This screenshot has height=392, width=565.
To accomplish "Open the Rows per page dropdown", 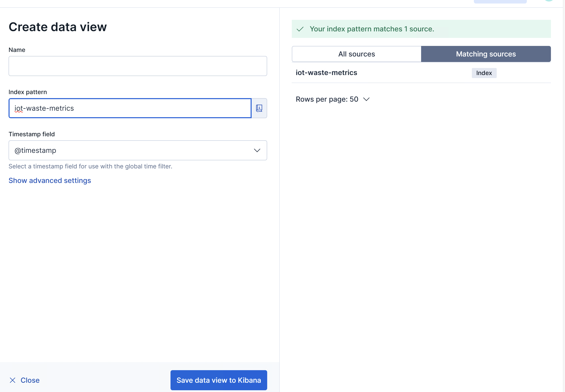I will click(x=332, y=99).
